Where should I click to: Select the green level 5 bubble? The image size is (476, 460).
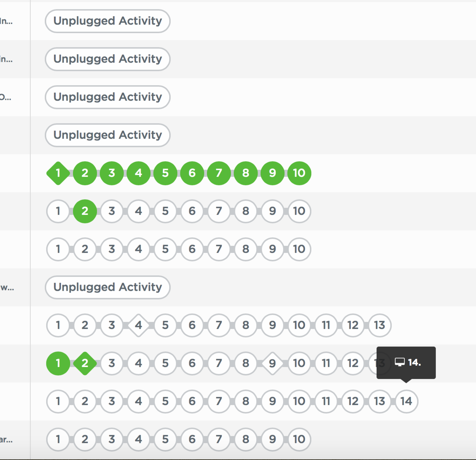tap(165, 173)
